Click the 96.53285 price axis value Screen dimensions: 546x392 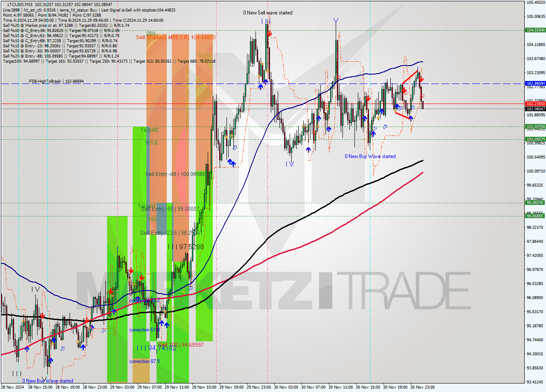coord(536,283)
